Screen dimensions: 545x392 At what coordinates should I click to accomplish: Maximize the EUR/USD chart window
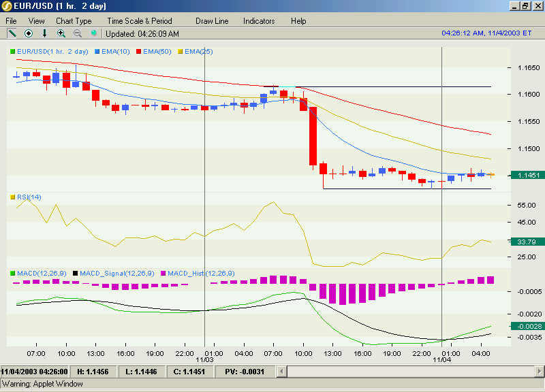(525, 6)
